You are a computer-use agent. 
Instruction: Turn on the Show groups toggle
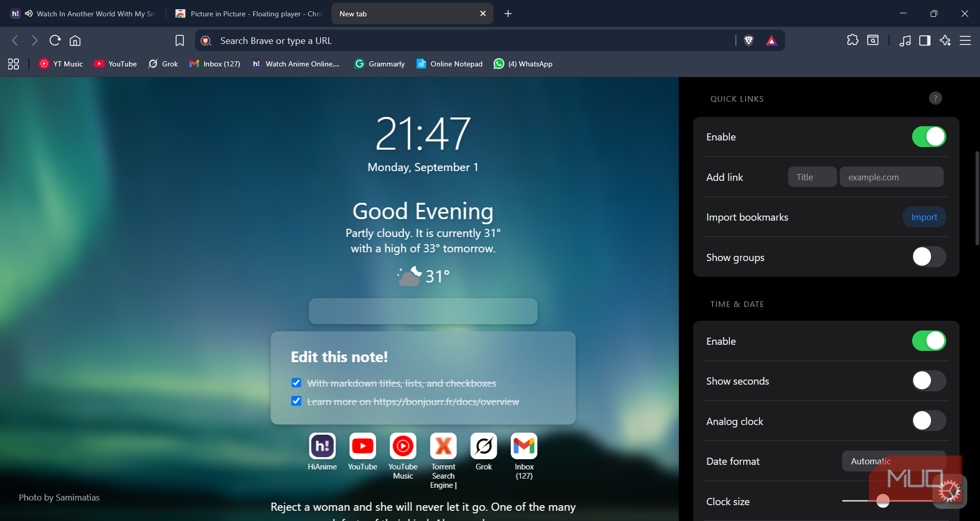[x=929, y=257]
